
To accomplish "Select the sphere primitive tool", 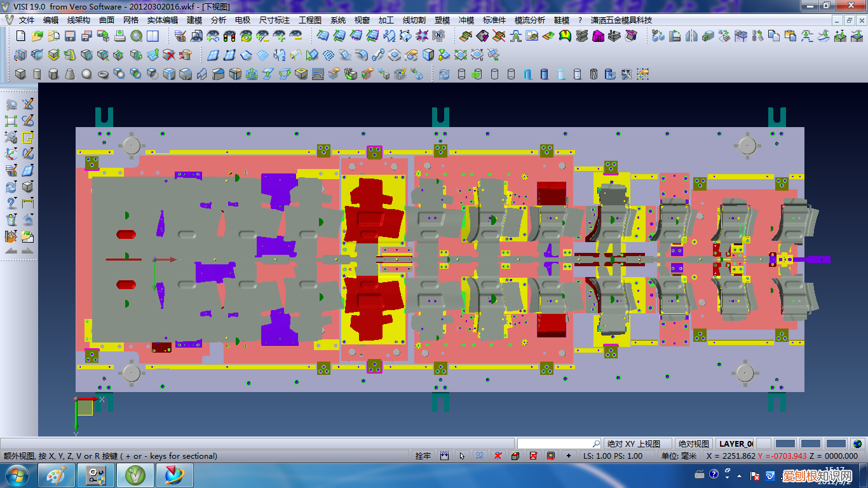I will point(86,74).
